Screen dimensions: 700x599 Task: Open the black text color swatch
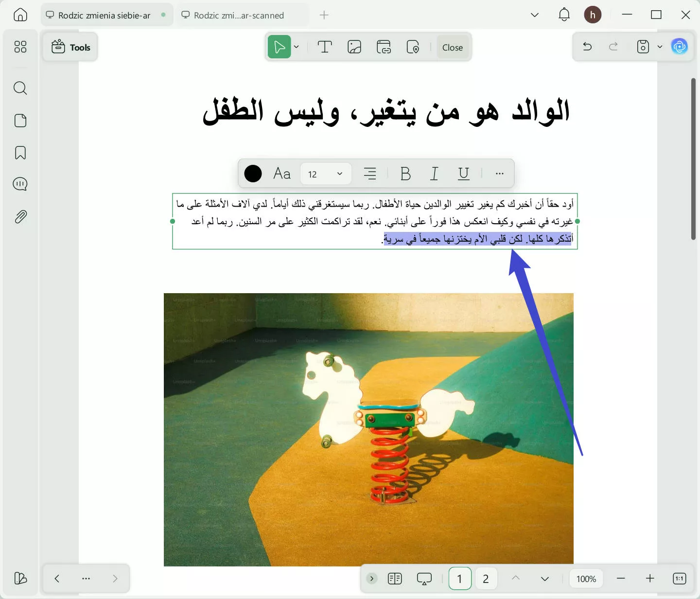coord(253,173)
